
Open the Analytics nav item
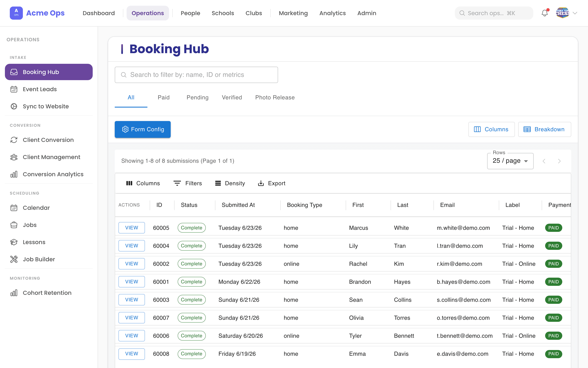click(x=332, y=13)
